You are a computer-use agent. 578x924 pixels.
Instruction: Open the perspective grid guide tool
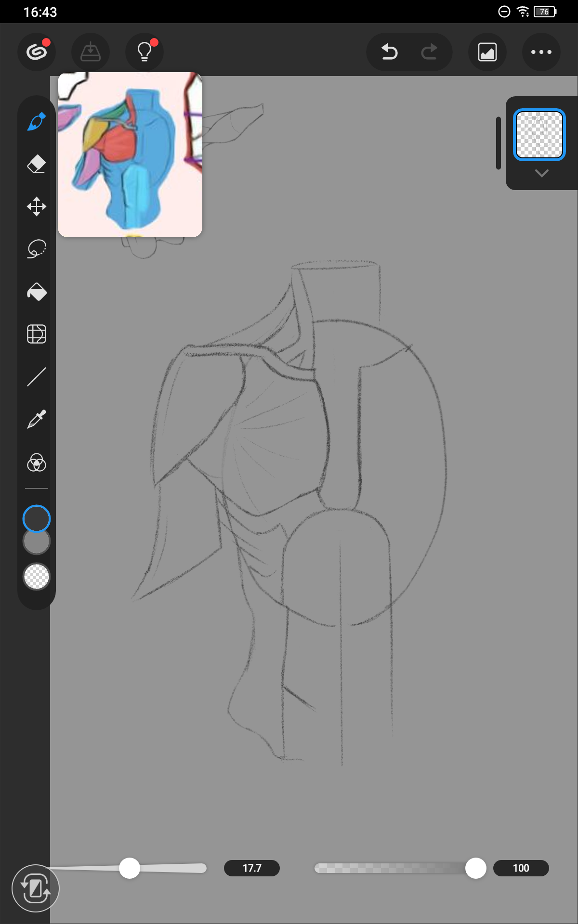point(37,334)
